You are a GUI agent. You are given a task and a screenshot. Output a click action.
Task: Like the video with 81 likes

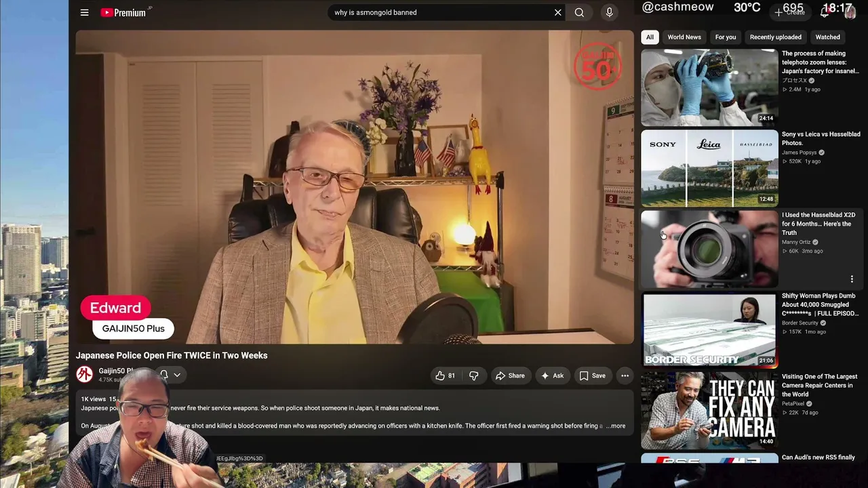tap(445, 375)
